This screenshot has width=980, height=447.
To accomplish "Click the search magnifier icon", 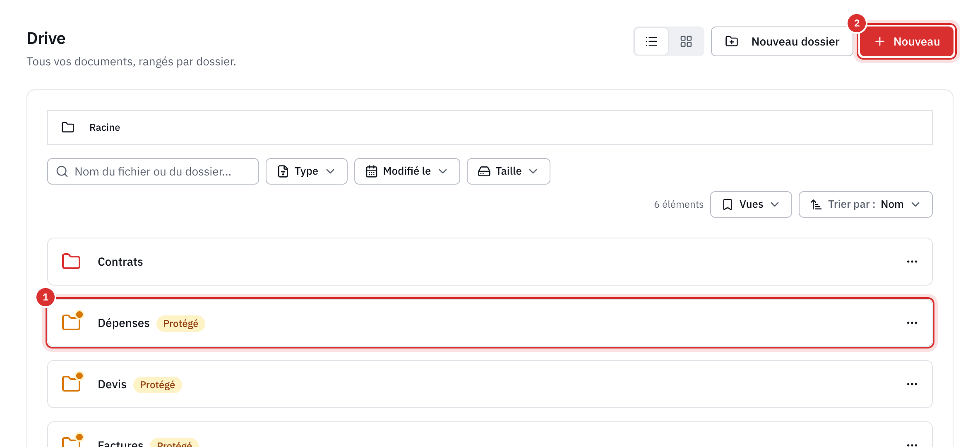I will click(x=62, y=171).
